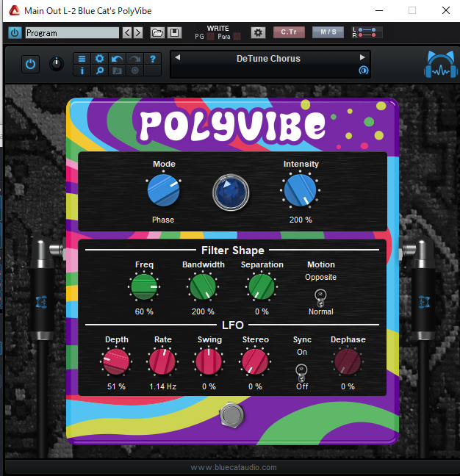Open the plugin preferences gear icon
This screenshot has width=460, height=476.
pyautogui.click(x=100, y=58)
